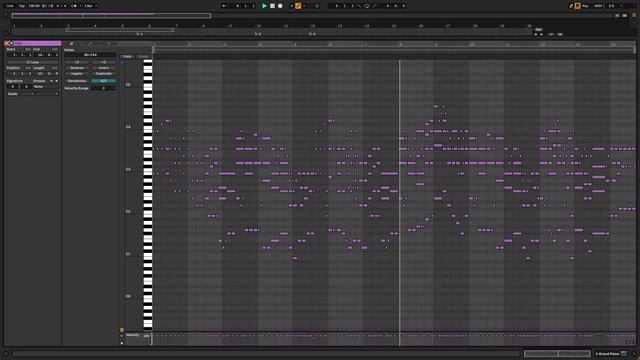Click the Legato button
Viewport: 640px width, 360px height.
(x=77, y=73)
